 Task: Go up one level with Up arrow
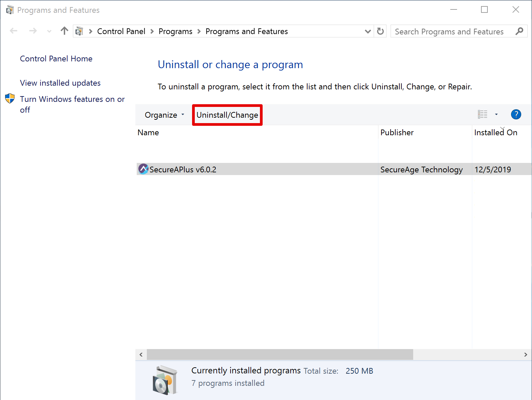64,31
